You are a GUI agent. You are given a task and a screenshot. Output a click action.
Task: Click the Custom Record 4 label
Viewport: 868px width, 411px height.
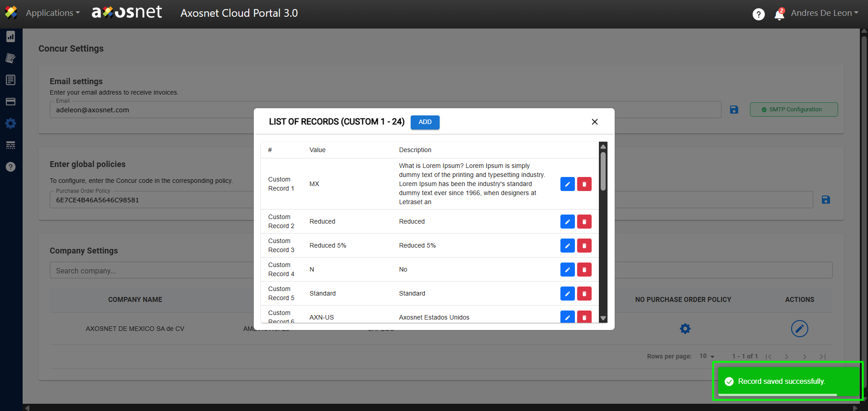tap(281, 269)
